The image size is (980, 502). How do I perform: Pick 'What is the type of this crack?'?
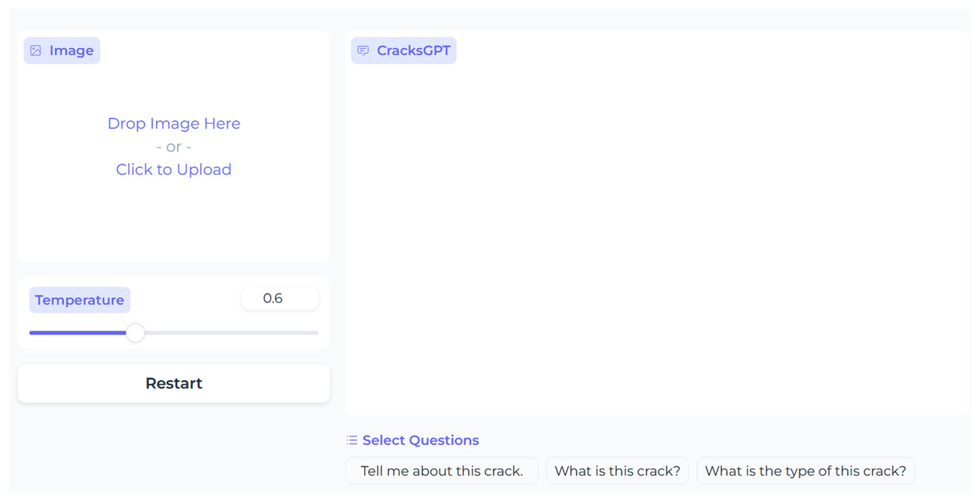(x=805, y=471)
